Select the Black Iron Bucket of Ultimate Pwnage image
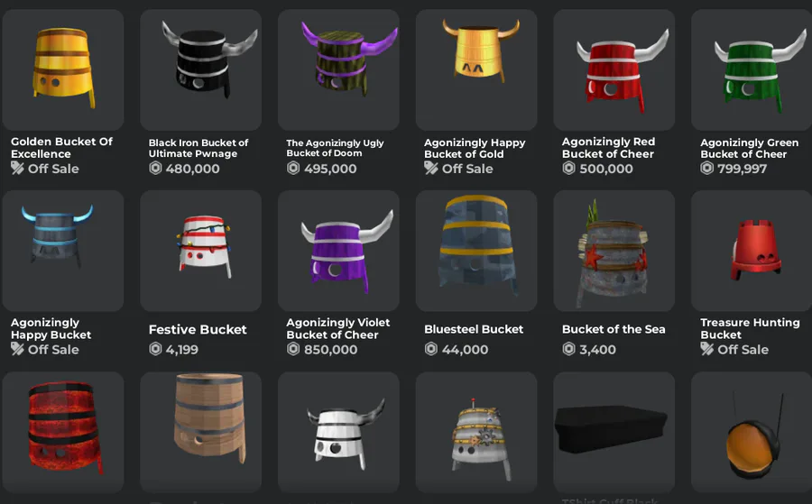Viewport: 812px width, 504px height. 200,69
